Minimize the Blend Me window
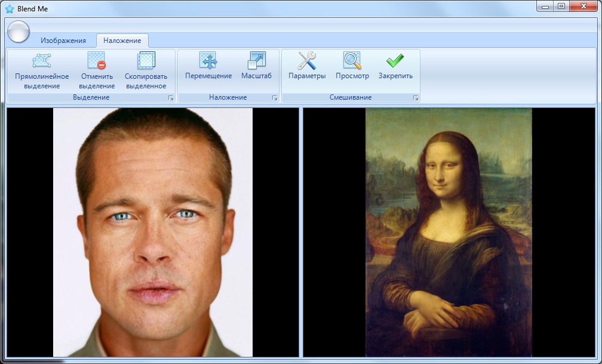 (545, 6)
